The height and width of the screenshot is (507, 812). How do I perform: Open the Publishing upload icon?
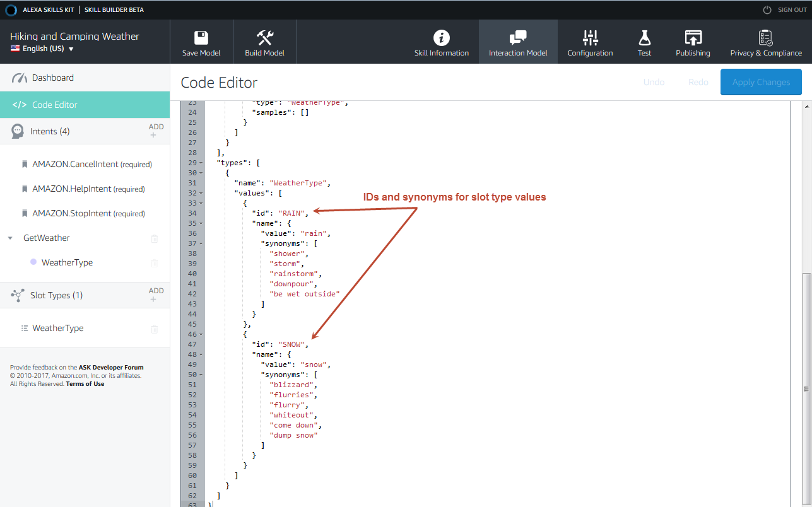point(693,37)
